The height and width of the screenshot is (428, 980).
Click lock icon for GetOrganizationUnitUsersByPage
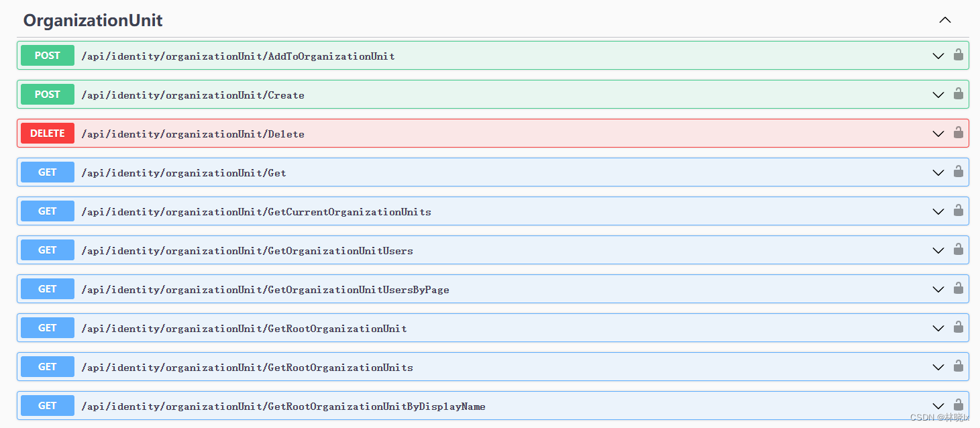(x=958, y=288)
